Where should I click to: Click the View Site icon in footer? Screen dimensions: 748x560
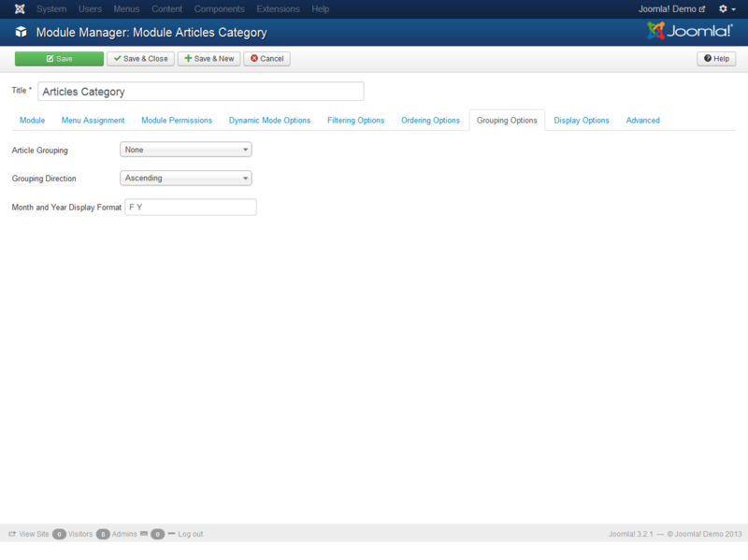(12, 534)
